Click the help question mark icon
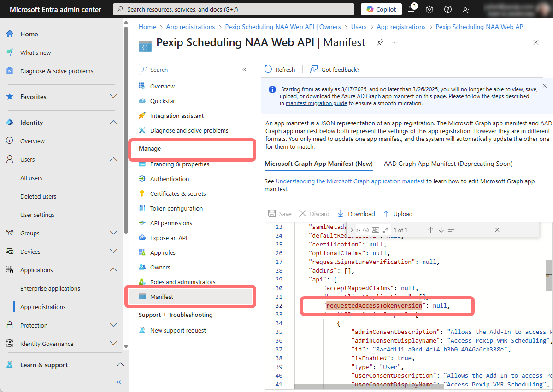 tap(448, 9)
